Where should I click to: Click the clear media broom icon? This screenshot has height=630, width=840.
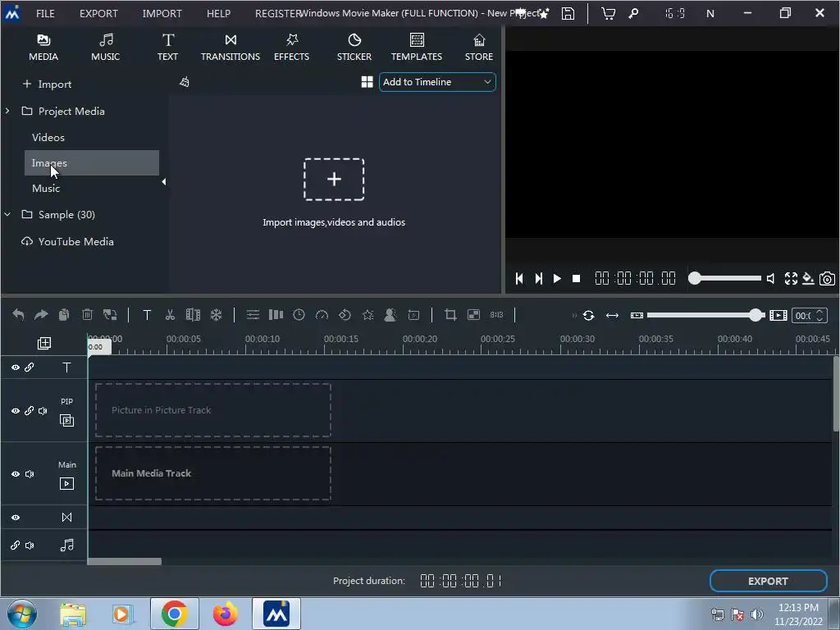[185, 82]
